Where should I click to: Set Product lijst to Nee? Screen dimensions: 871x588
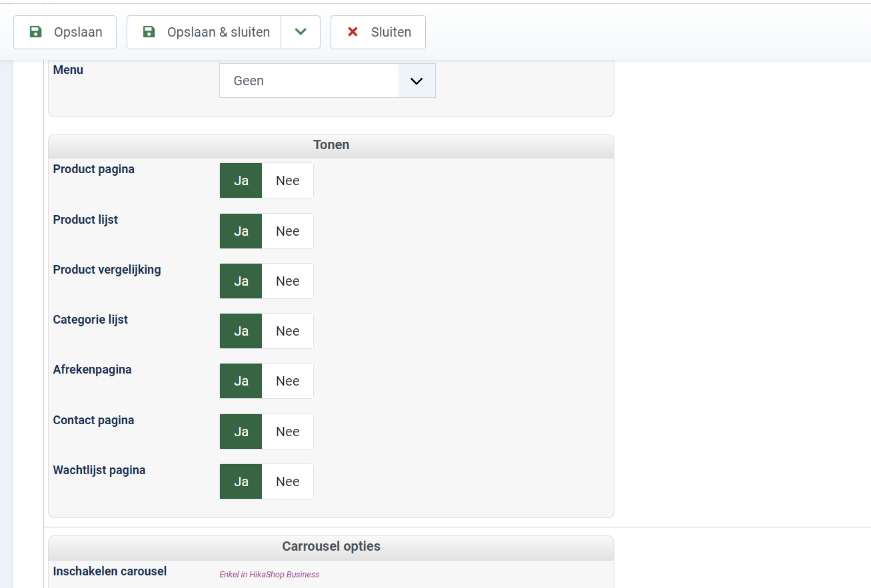[x=288, y=231]
